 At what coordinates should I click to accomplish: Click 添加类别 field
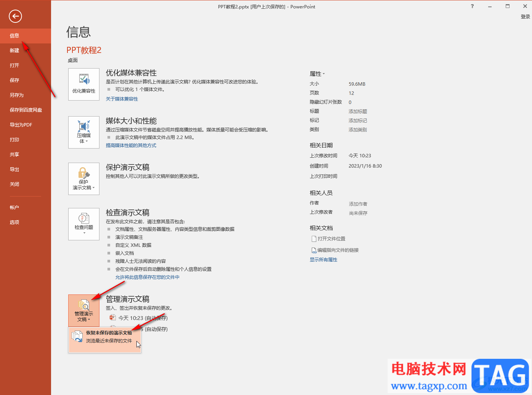[358, 130]
